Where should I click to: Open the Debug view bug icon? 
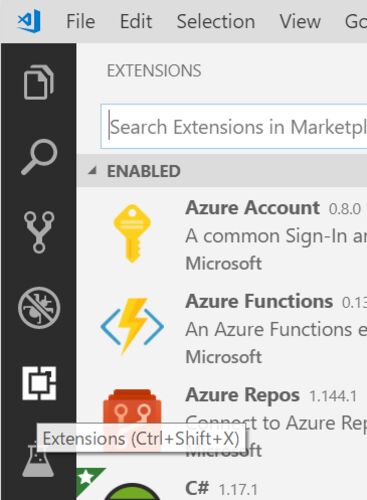(39, 308)
